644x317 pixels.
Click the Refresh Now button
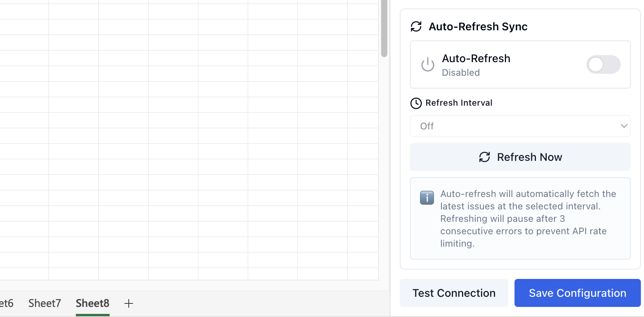click(x=520, y=157)
